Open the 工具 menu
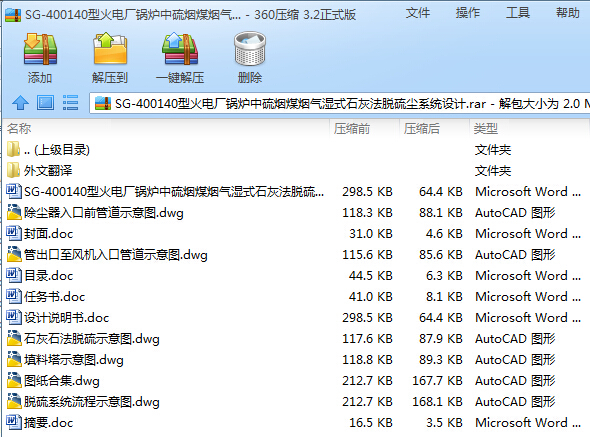The height and width of the screenshot is (437, 590). [518, 13]
